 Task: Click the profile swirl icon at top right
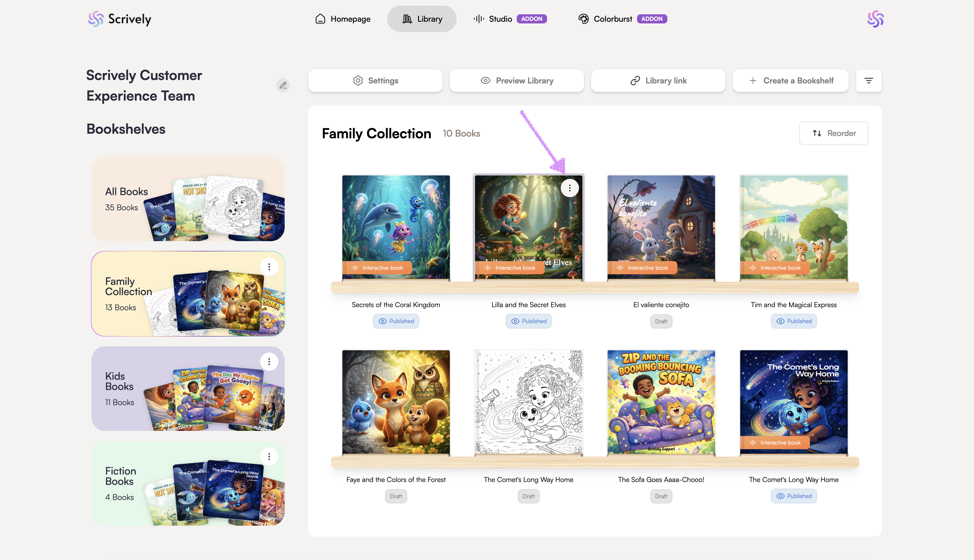coord(875,19)
